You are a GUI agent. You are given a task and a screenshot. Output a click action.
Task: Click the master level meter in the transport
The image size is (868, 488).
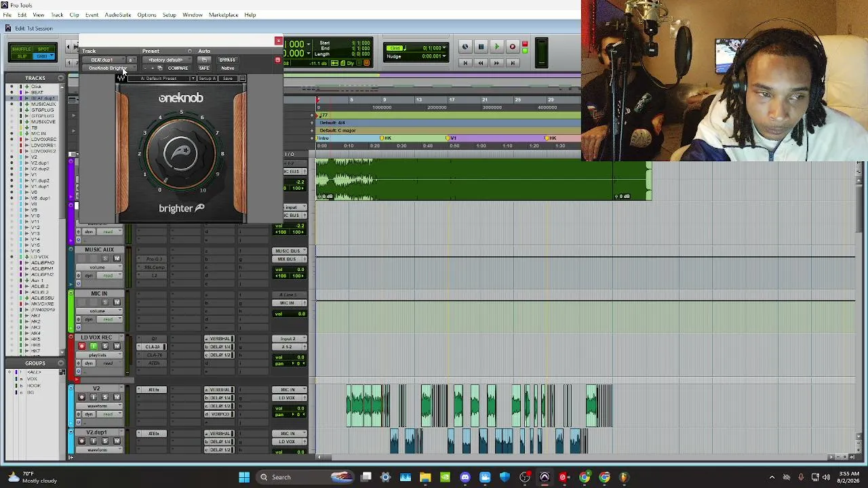(x=541, y=54)
